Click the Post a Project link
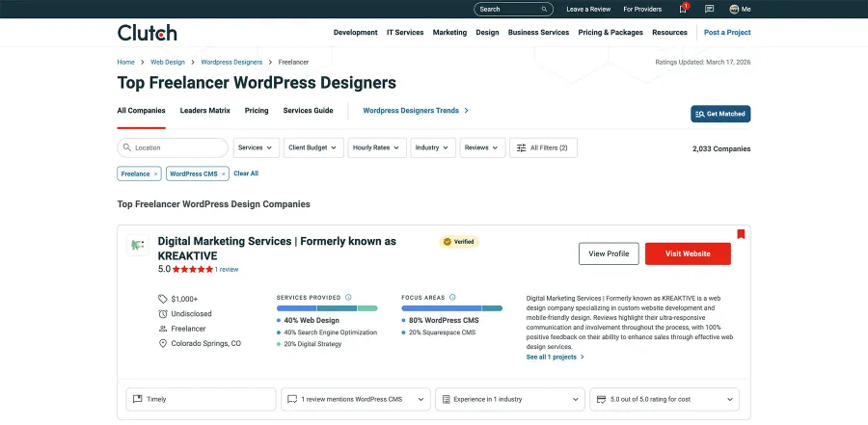The height and width of the screenshot is (425, 868). point(727,33)
